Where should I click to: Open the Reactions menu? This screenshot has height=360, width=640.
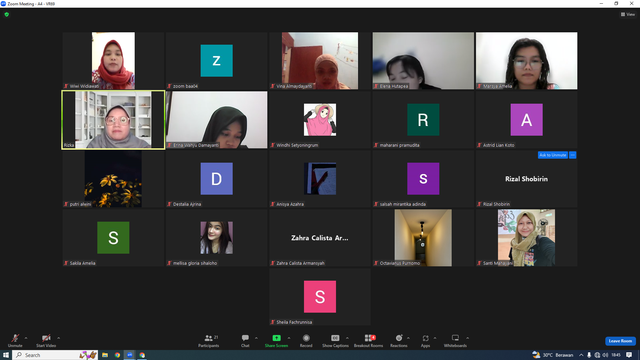[399, 340]
